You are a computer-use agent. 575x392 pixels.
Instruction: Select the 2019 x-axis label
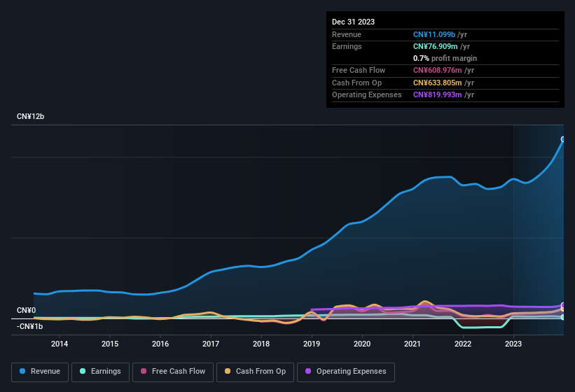tap(312, 344)
